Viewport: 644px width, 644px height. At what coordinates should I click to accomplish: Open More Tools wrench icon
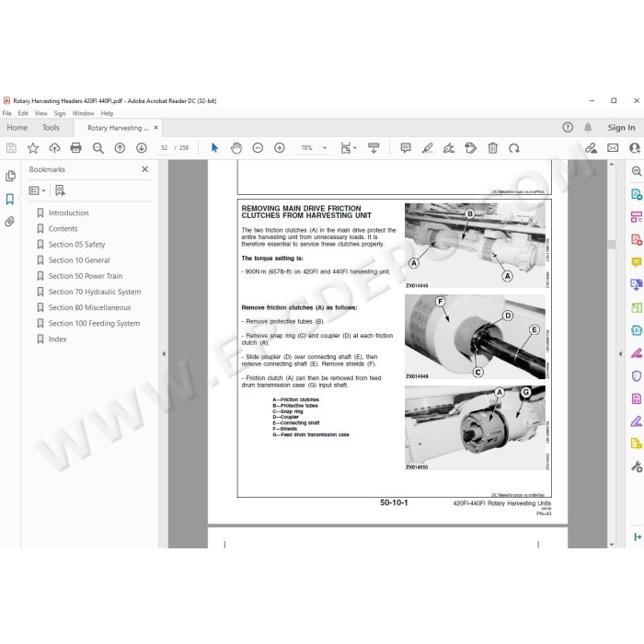(x=637, y=466)
